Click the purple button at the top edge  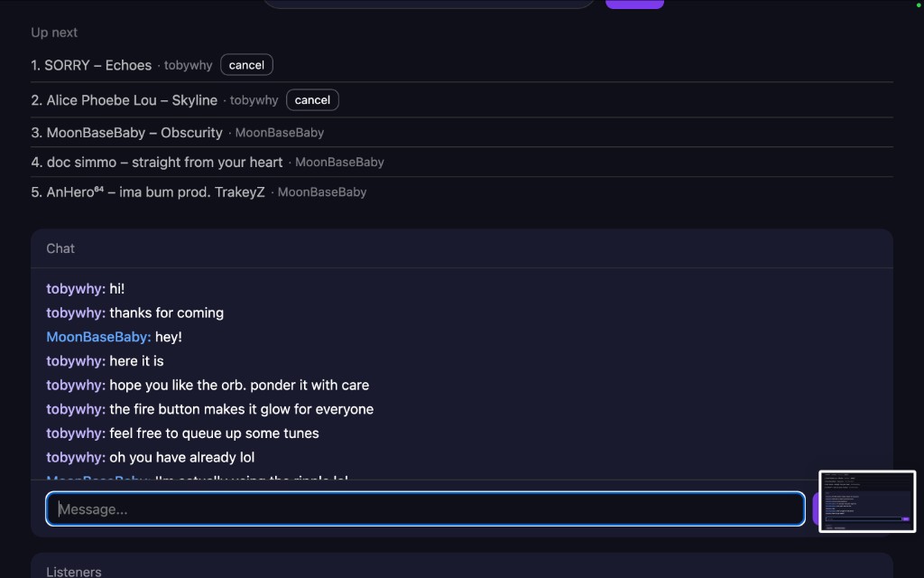(634, 4)
